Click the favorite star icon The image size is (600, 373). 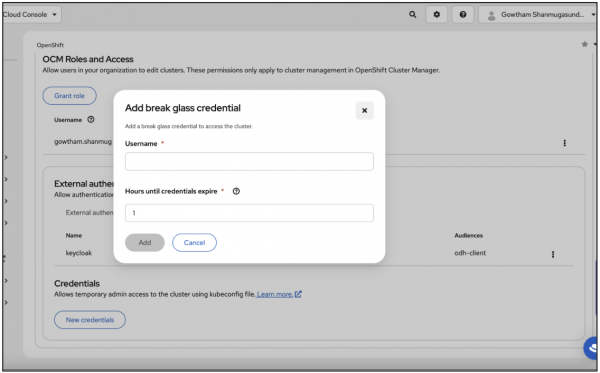tap(585, 44)
